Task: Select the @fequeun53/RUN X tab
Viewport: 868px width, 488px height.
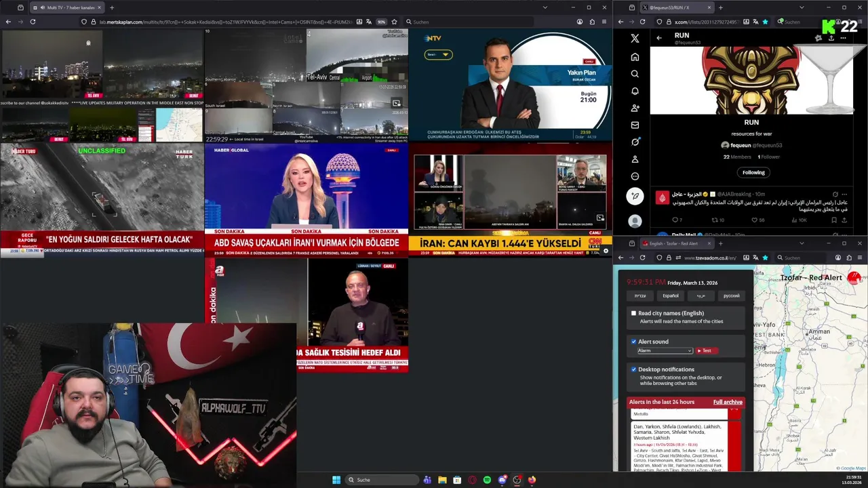Action: point(675,7)
